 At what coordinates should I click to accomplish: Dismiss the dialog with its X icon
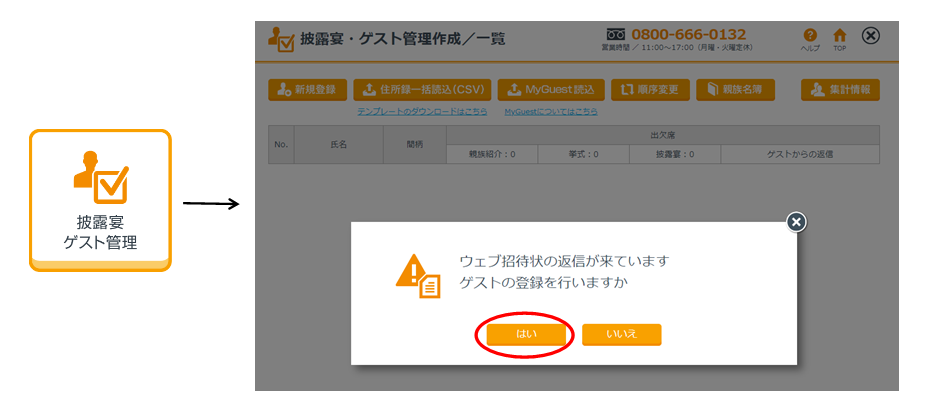(796, 222)
